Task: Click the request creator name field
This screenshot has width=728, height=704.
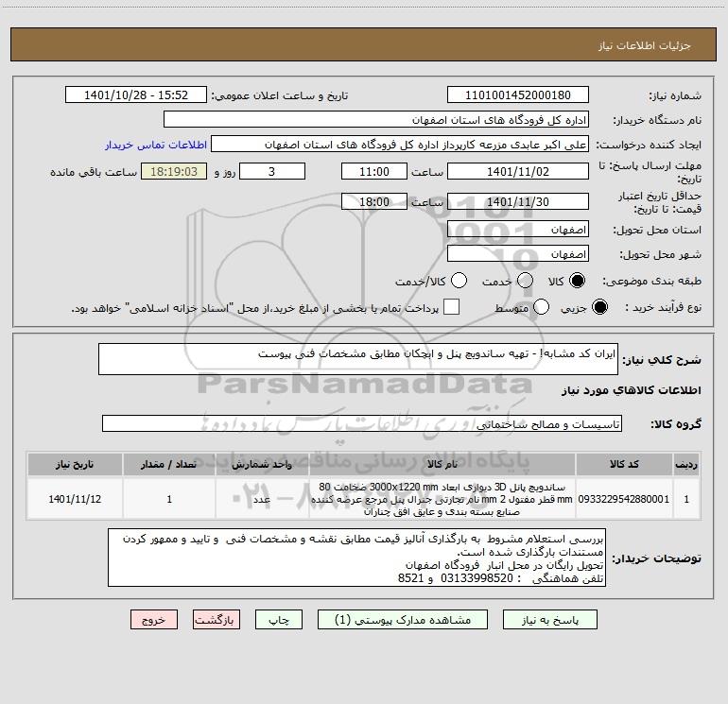Action: pyautogui.click(x=400, y=145)
